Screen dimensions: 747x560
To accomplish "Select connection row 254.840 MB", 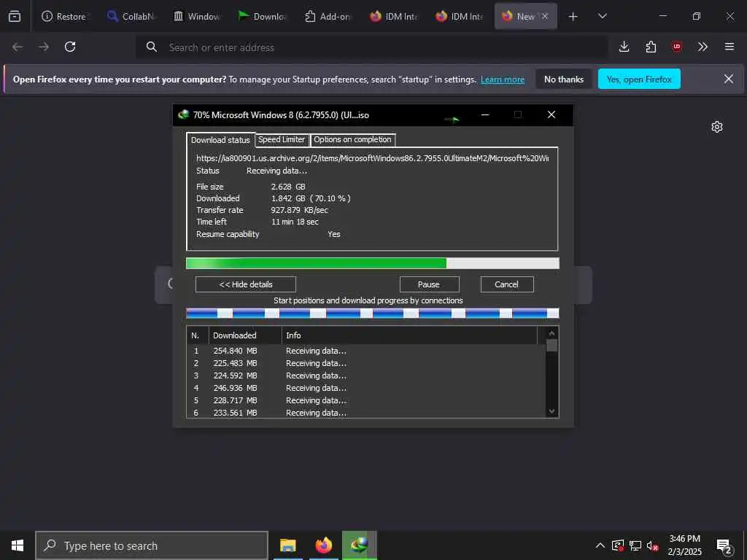I will point(366,351).
